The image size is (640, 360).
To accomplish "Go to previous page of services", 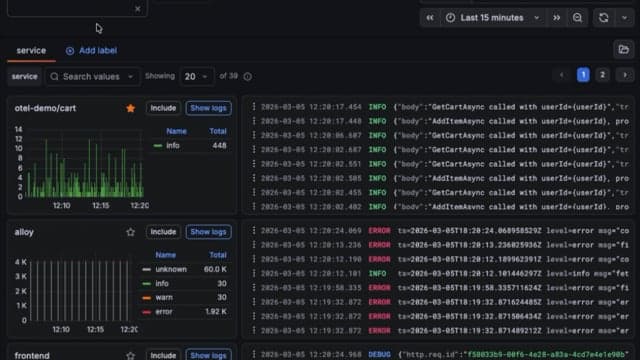I will pos(562,75).
